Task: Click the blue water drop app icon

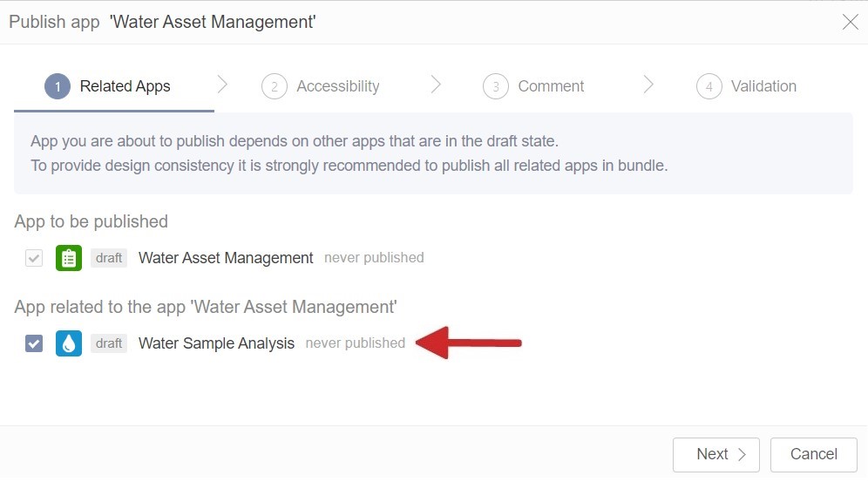Action: [x=69, y=343]
